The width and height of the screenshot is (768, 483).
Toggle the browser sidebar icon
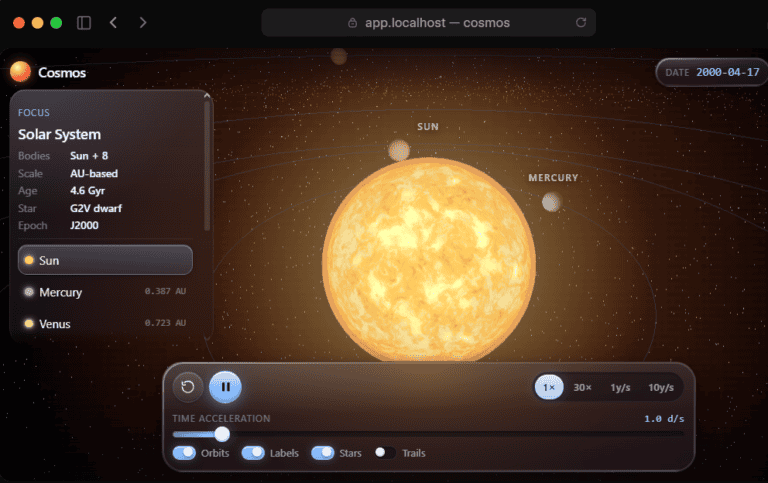coord(84,23)
